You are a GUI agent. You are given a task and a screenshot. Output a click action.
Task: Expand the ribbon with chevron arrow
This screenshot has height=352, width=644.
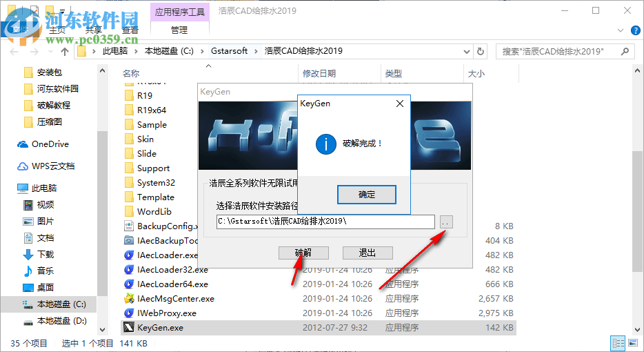click(x=620, y=30)
